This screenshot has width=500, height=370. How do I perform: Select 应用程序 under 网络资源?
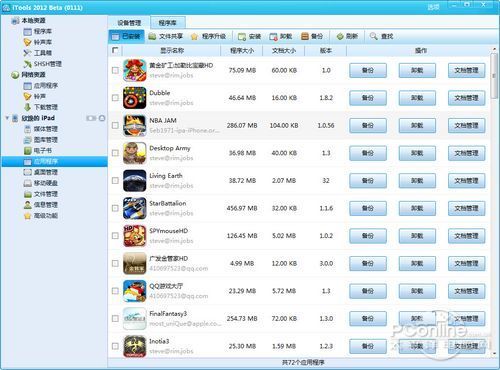(41, 86)
